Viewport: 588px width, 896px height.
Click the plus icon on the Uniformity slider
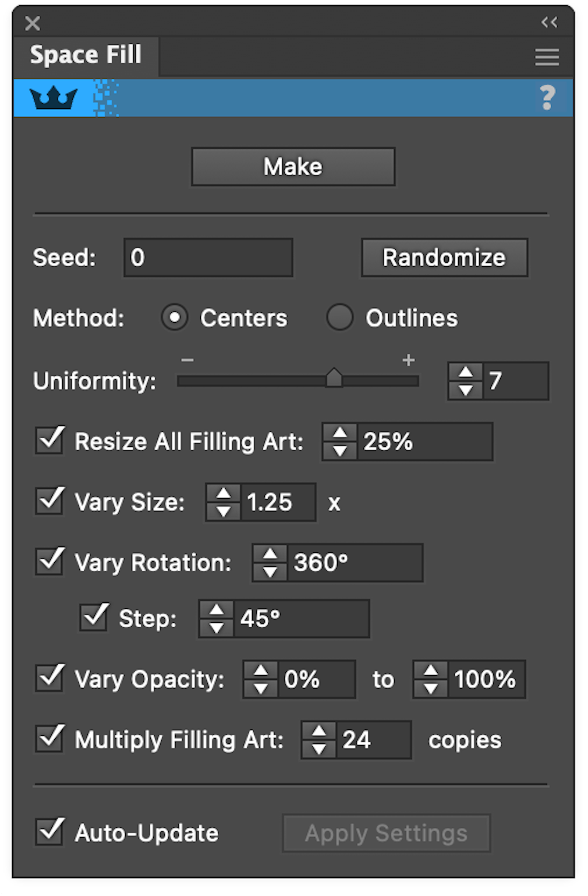(409, 360)
